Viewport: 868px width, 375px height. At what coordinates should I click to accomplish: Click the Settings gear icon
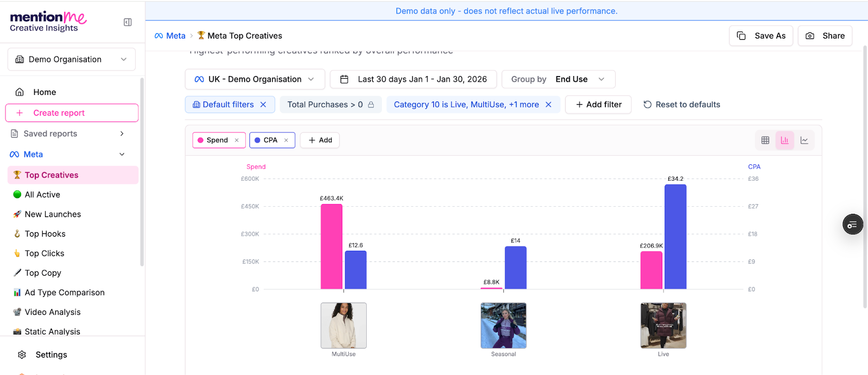(22, 354)
